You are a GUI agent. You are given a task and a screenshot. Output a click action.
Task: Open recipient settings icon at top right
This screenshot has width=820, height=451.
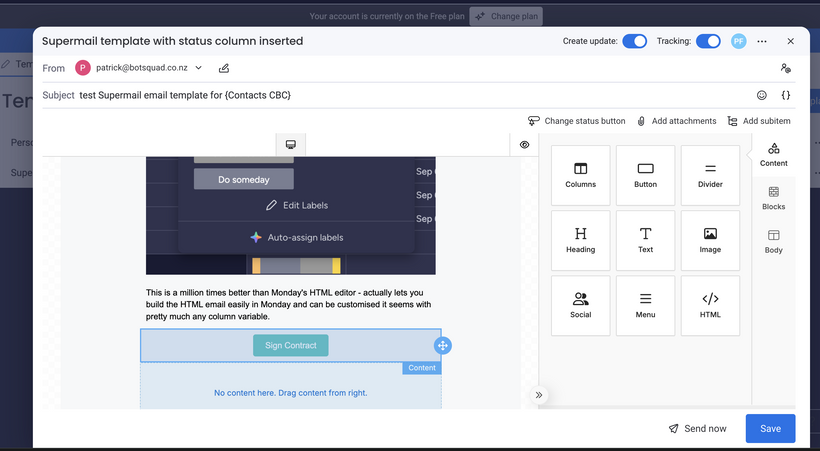785,68
